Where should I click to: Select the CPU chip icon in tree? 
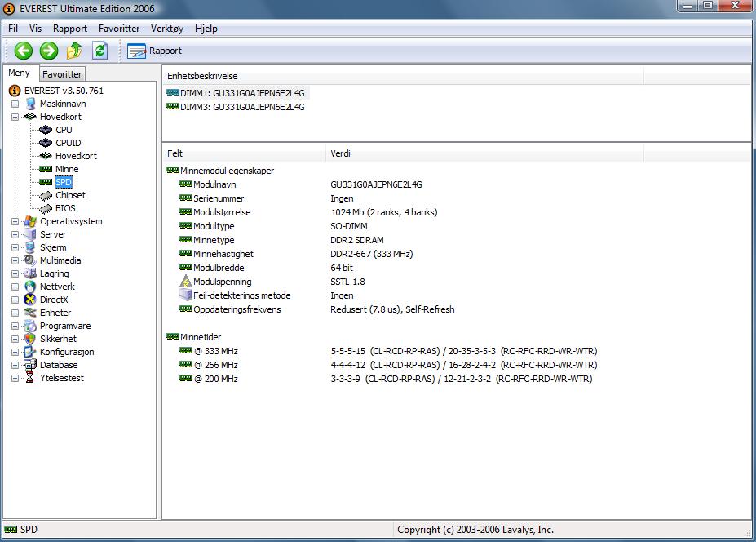click(x=46, y=130)
